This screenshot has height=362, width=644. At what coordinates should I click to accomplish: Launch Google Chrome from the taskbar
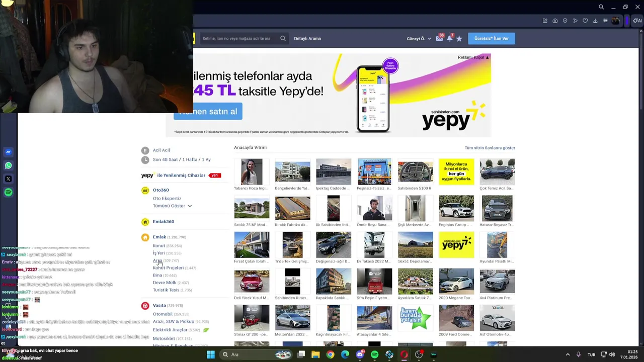[330, 354]
